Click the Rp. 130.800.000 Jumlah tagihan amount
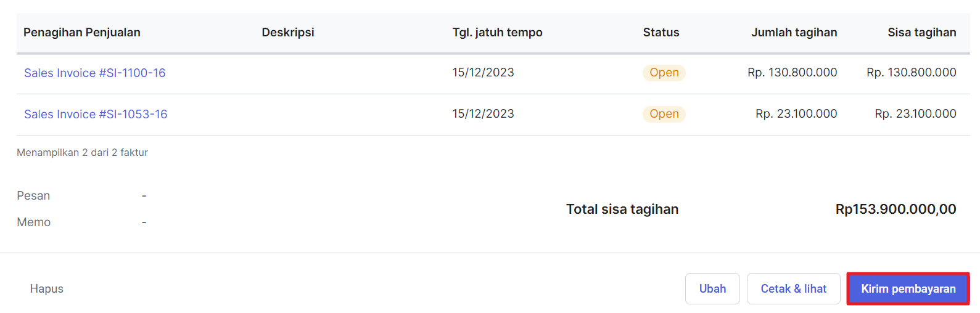Viewport: 980px width, 313px height. 792,73
